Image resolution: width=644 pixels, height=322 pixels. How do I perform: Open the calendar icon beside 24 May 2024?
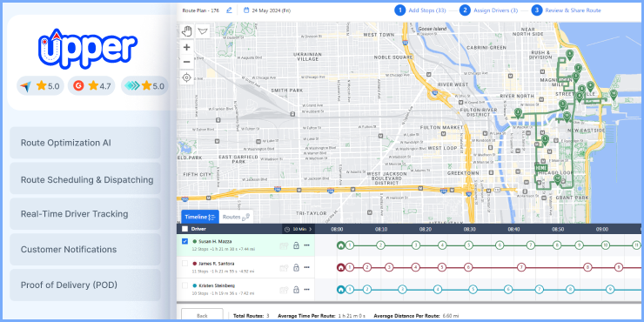[x=246, y=10]
